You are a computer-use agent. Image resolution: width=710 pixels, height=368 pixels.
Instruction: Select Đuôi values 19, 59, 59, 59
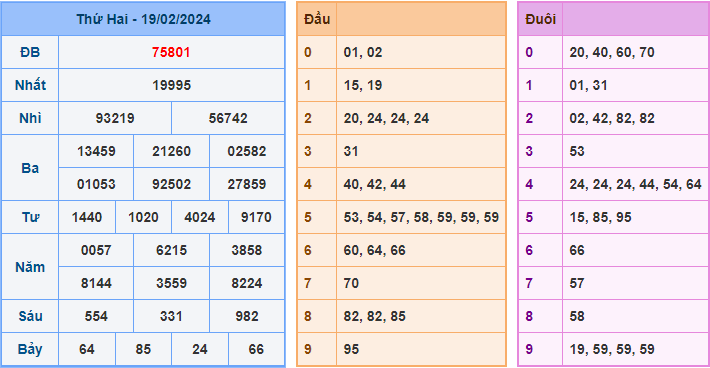[612, 349]
